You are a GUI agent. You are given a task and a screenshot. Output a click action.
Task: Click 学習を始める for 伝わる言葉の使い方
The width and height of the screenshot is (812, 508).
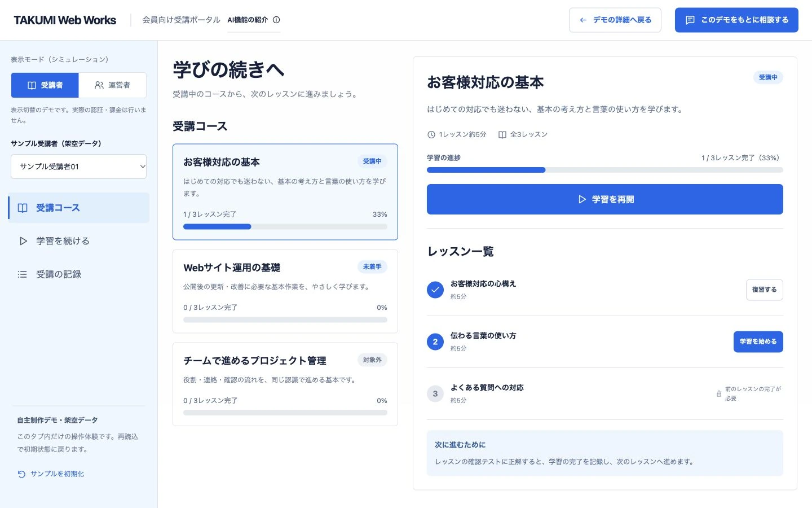(x=758, y=341)
